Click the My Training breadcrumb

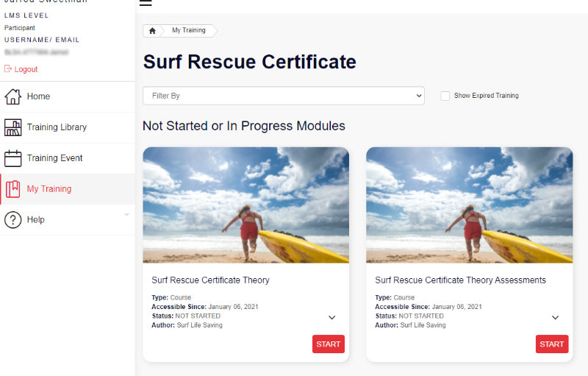coord(189,30)
